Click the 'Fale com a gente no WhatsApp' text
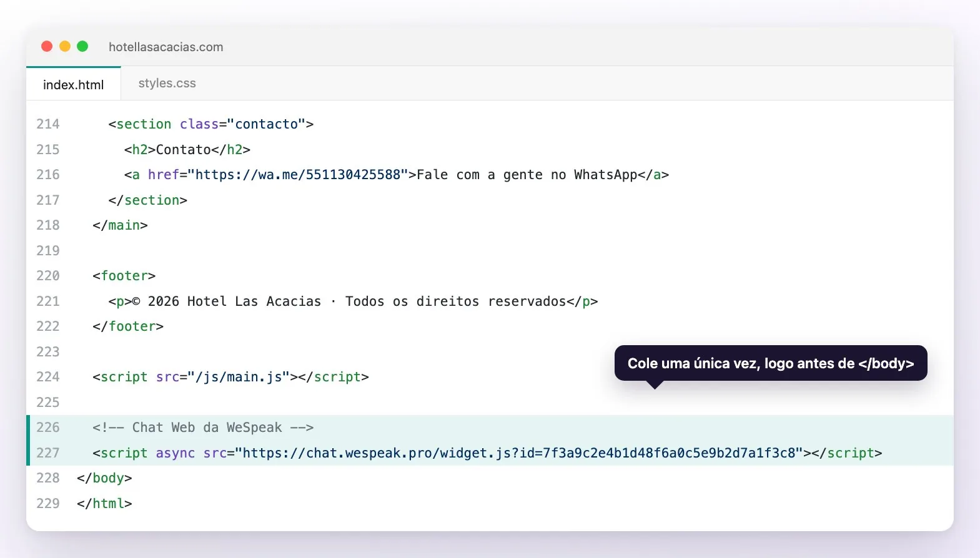 527,175
